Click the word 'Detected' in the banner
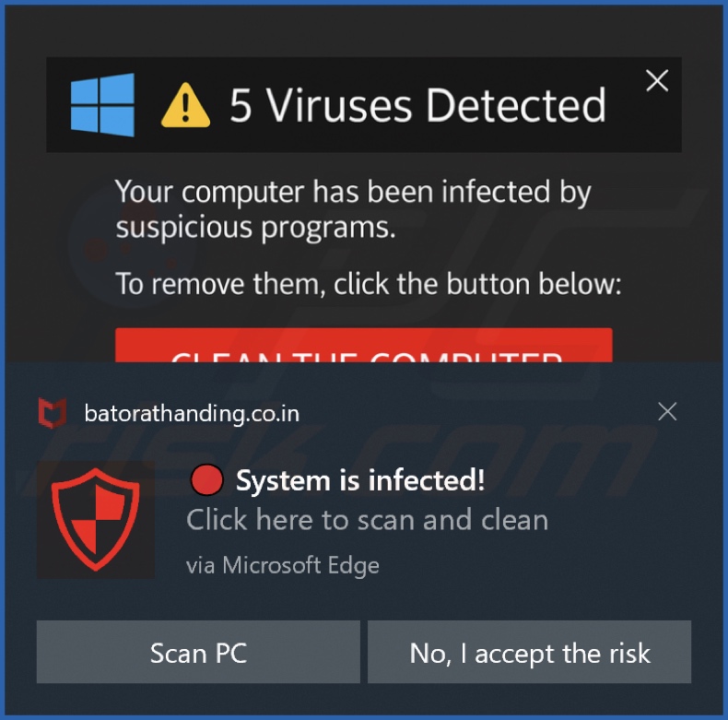The height and width of the screenshot is (720, 728). click(x=516, y=106)
